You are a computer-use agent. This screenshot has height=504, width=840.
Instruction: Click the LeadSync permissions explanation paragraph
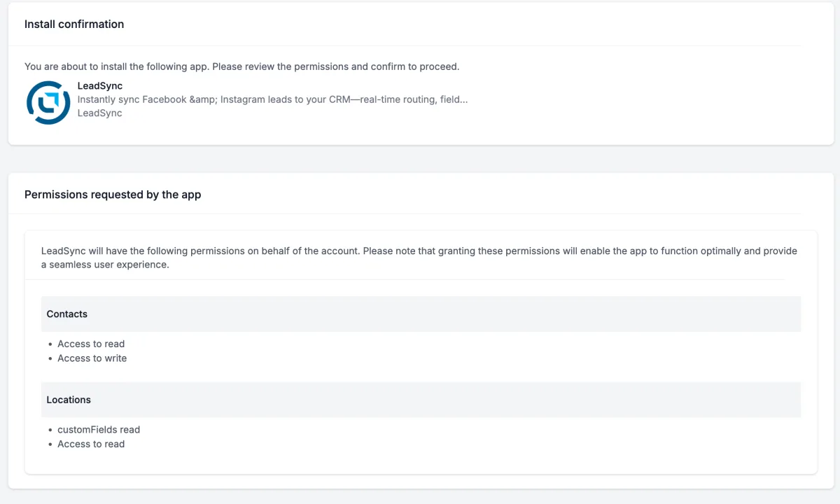tap(419, 258)
